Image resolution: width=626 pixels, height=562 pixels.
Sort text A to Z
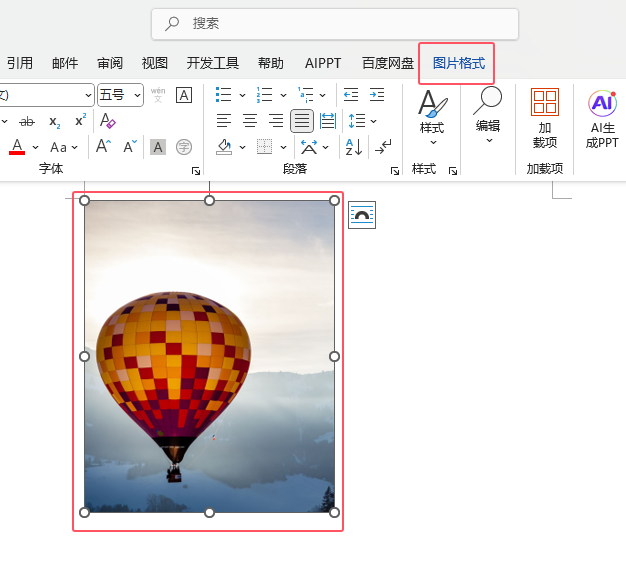pyautogui.click(x=354, y=147)
